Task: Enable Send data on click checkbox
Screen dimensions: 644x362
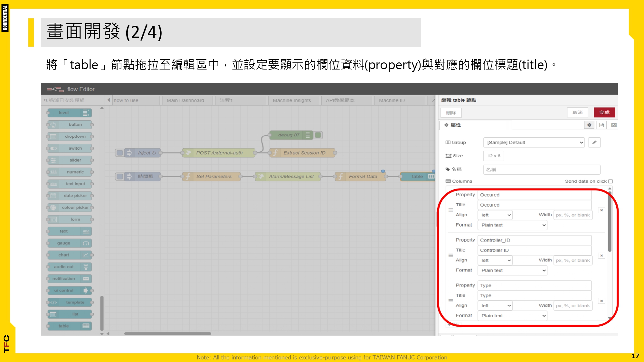Action: pyautogui.click(x=611, y=181)
